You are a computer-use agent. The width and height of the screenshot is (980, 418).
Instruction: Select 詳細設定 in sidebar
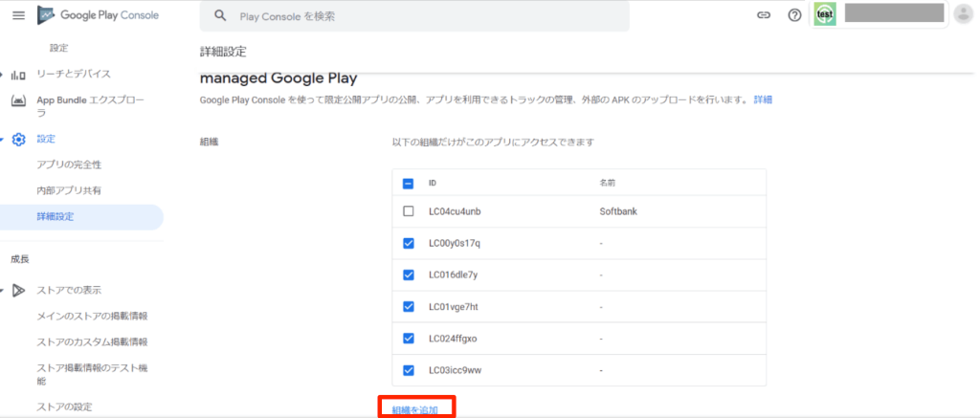tap(81, 217)
